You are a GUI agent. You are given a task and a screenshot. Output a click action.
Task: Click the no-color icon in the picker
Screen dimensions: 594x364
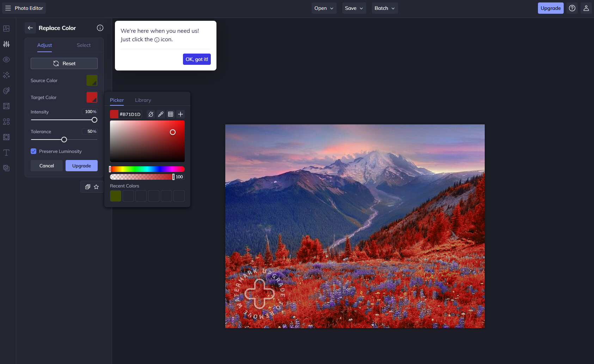pyautogui.click(x=151, y=114)
